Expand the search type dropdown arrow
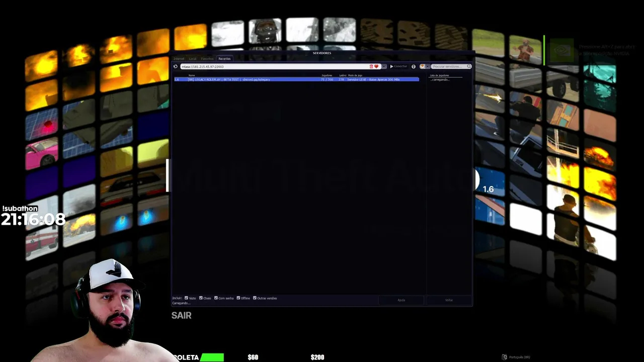Screen dimensions: 644x362 click(x=428, y=66)
